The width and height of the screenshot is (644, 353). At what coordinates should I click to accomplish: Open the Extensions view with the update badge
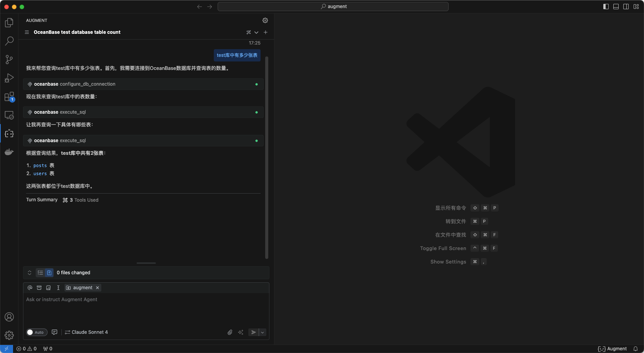click(x=9, y=96)
